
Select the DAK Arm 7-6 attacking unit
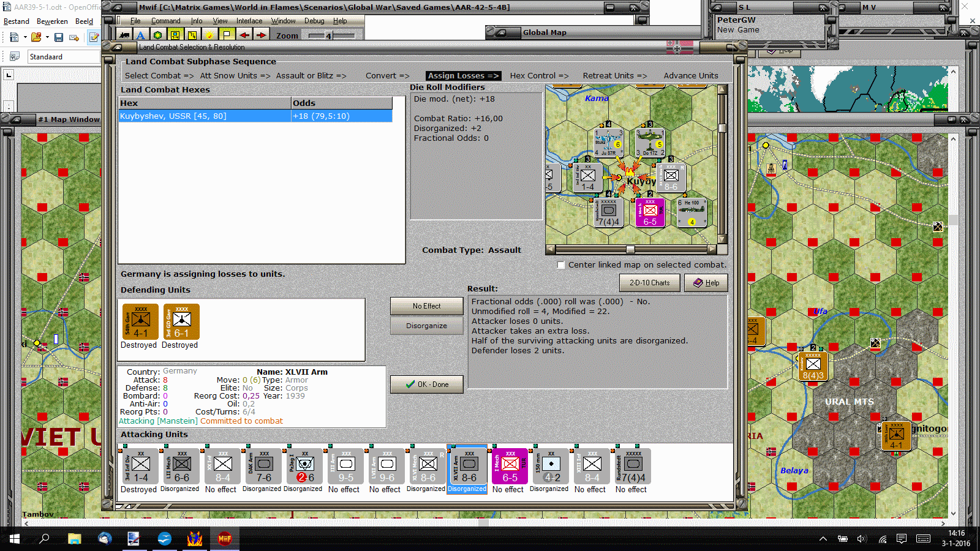pos(264,467)
